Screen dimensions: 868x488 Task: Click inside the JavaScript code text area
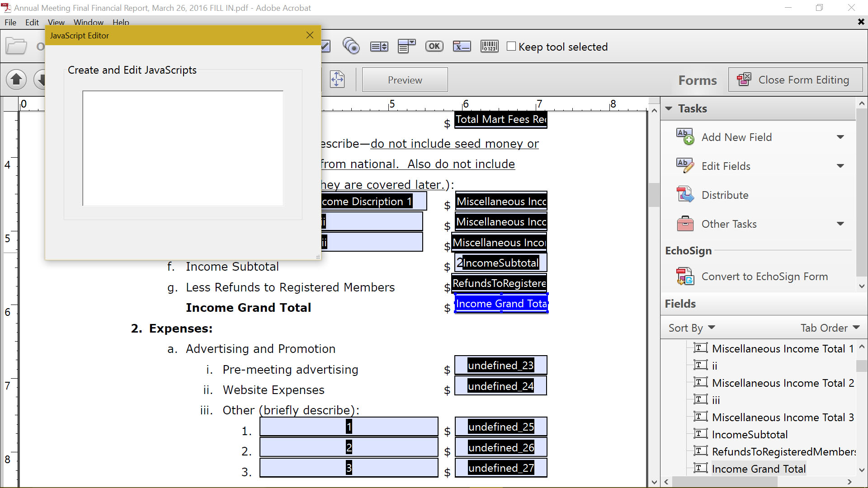tap(183, 148)
